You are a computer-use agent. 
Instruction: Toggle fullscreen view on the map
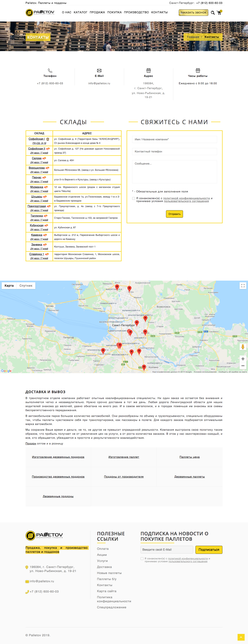(x=243, y=285)
